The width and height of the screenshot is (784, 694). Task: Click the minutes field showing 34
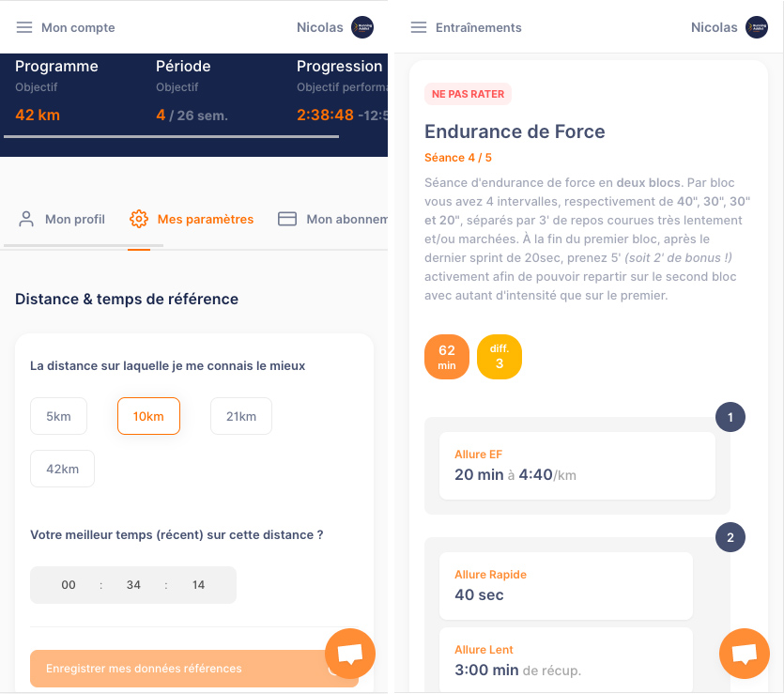pos(133,584)
